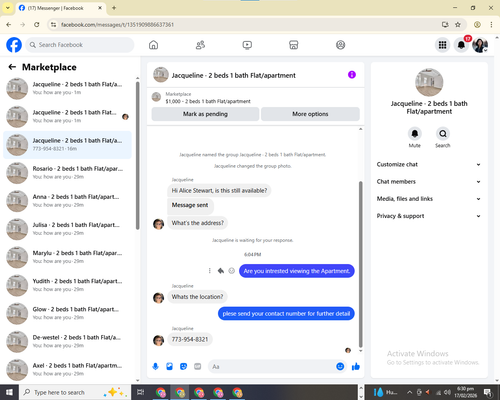Screen dimensions: 500x400
Task: Expand Media, files and links section
Action: point(429,199)
